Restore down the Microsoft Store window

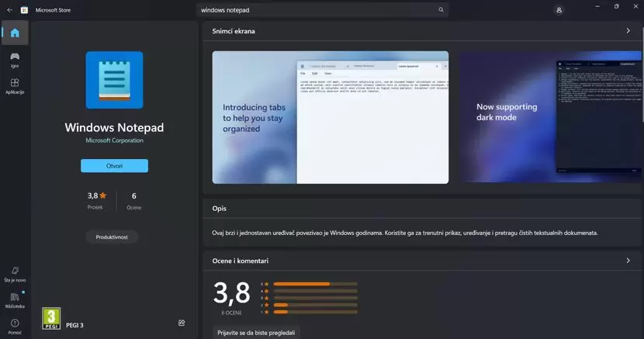pos(617,6)
